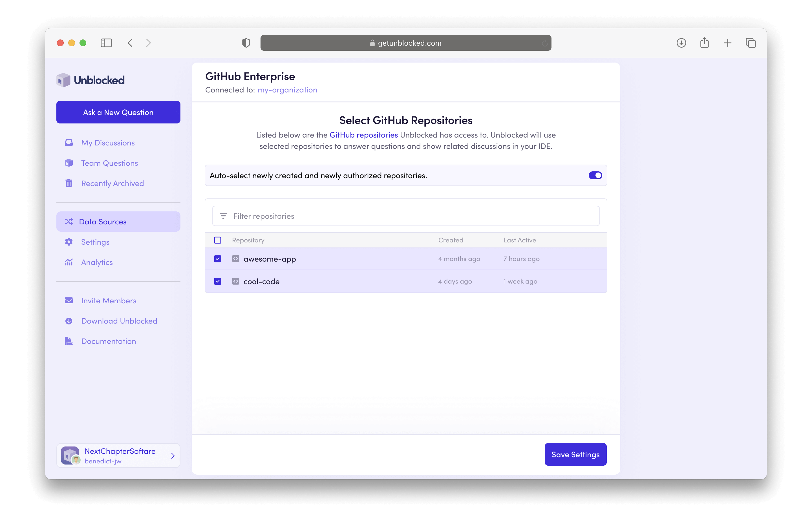The image size is (812, 513).
Task: Click the Analytics chart icon
Action: click(69, 262)
